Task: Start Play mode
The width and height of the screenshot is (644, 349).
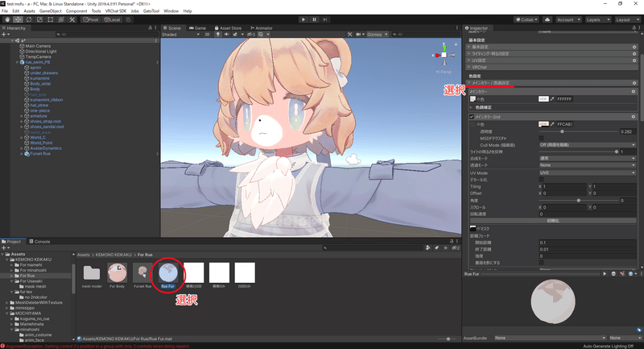Action: click(303, 19)
